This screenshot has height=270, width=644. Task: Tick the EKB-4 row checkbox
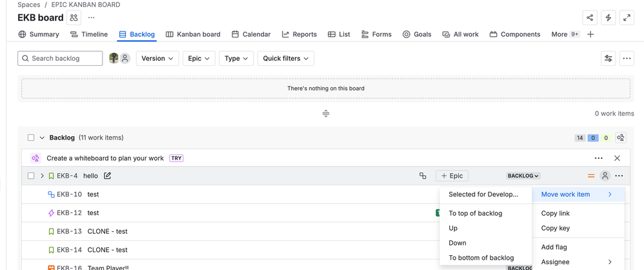[31, 176]
